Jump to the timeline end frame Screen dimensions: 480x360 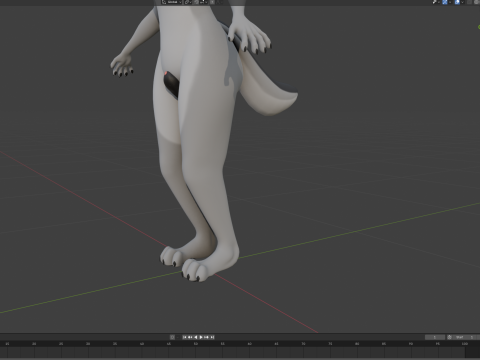pos(212,337)
